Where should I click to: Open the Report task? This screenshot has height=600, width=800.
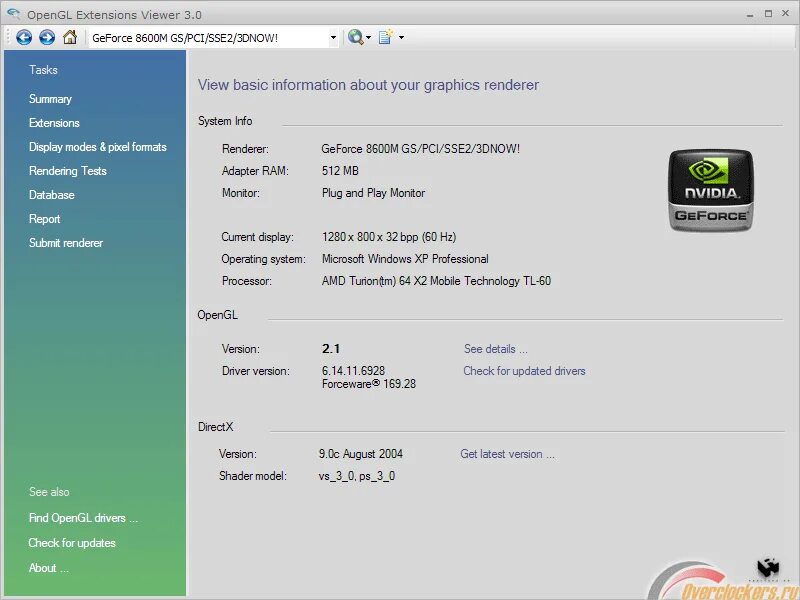[44, 219]
